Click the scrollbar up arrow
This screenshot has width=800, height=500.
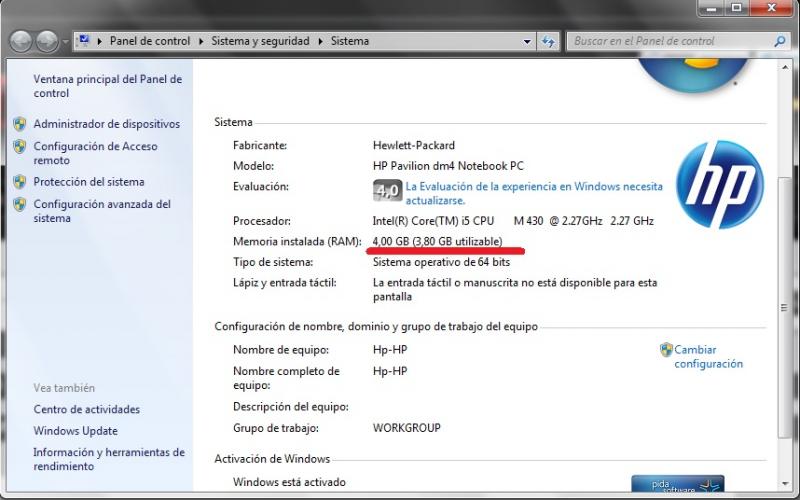pyautogui.click(x=784, y=68)
